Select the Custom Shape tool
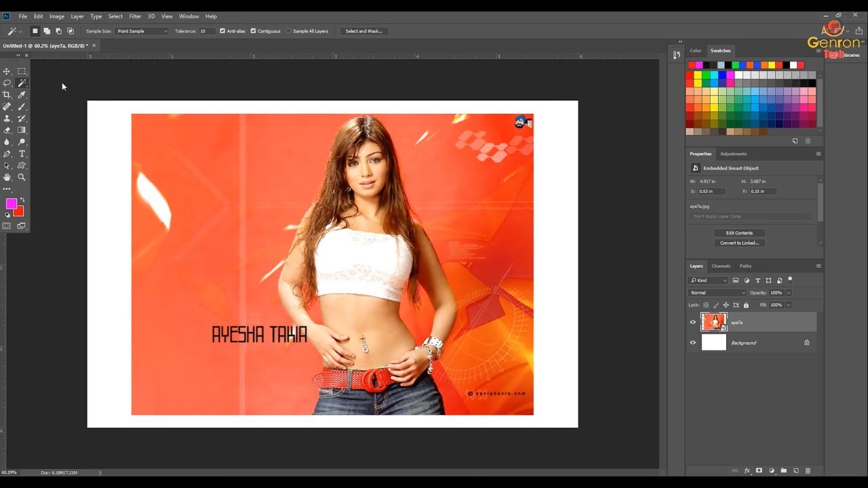This screenshot has width=868, height=488. point(22,165)
